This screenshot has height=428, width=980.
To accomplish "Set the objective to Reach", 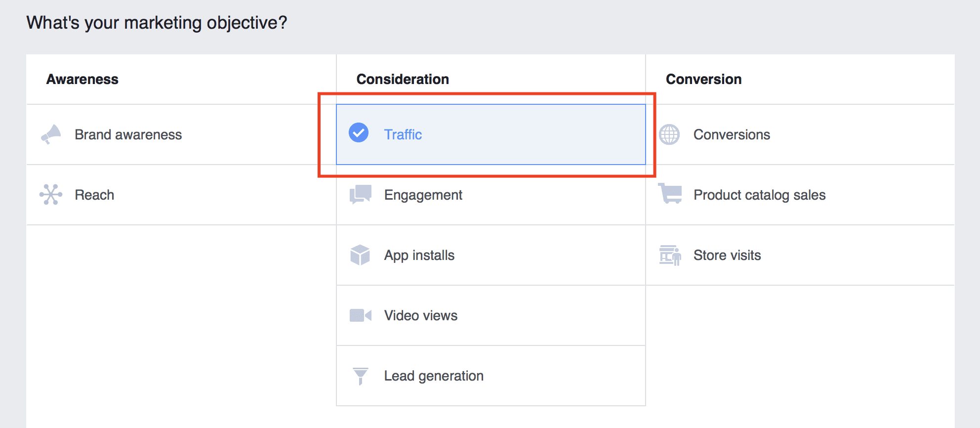I will point(94,195).
